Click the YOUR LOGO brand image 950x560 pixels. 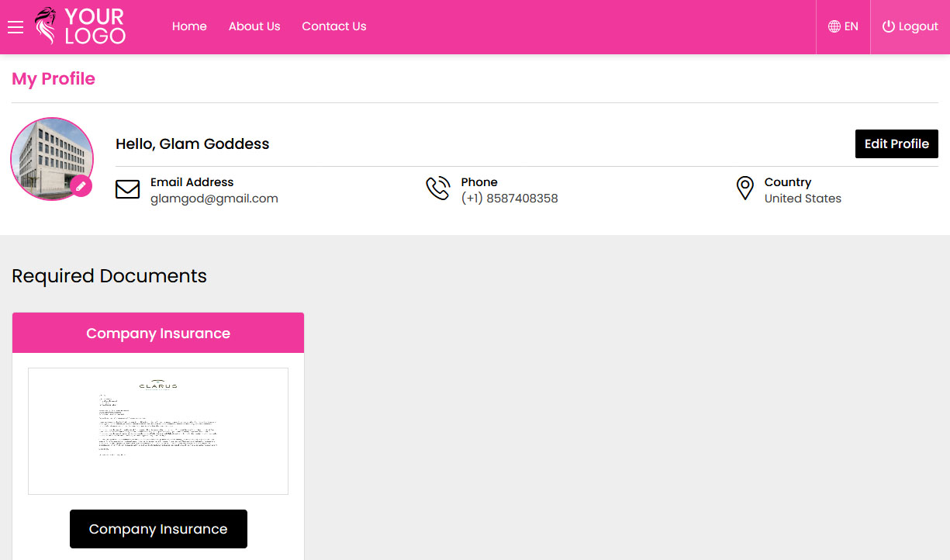(x=80, y=26)
